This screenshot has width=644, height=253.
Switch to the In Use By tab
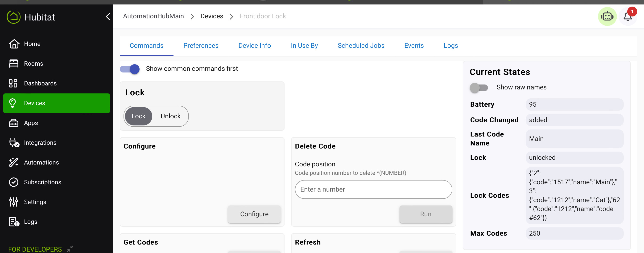(304, 45)
